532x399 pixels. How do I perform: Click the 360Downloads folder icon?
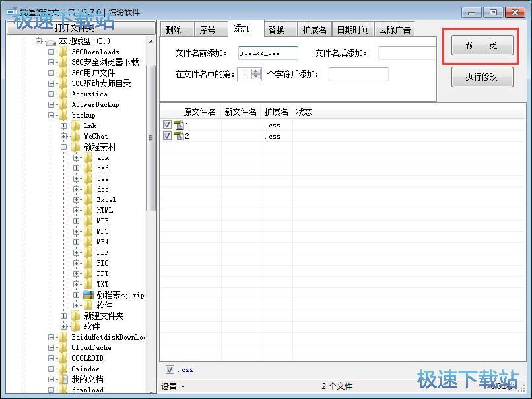click(x=63, y=52)
